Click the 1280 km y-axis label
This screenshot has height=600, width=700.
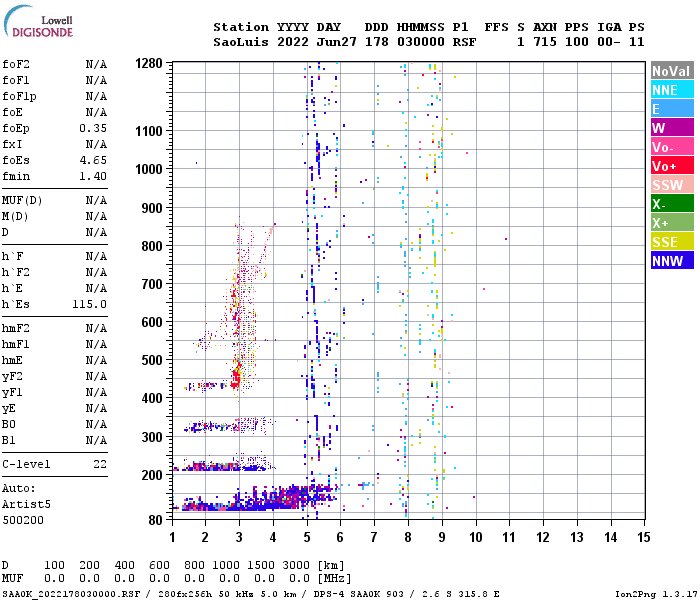[x=149, y=63]
